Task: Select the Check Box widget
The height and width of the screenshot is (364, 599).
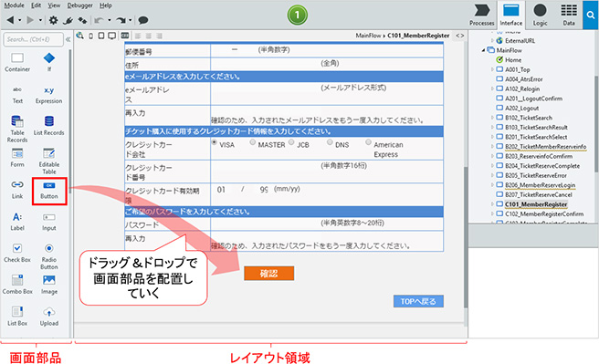Action: tap(17, 254)
